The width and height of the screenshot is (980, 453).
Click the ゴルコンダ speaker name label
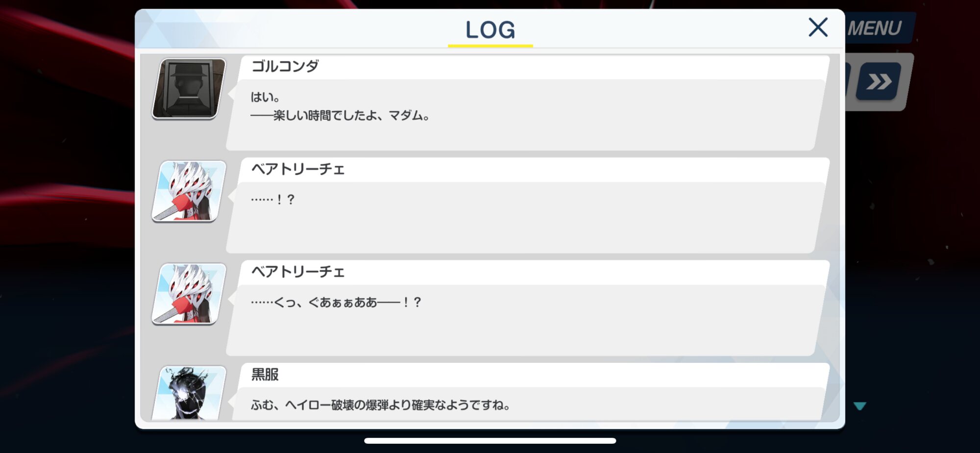(x=285, y=66)
